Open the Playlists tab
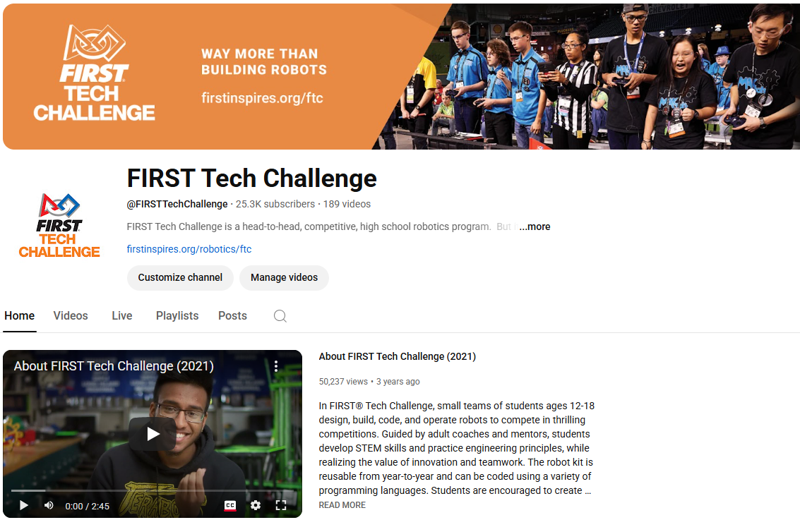 (177, 316)
